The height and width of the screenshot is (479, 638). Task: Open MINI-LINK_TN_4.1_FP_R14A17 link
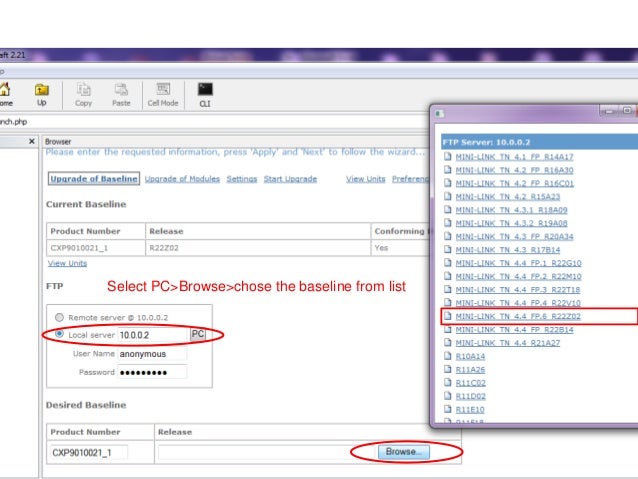click(x=514, y=157)
